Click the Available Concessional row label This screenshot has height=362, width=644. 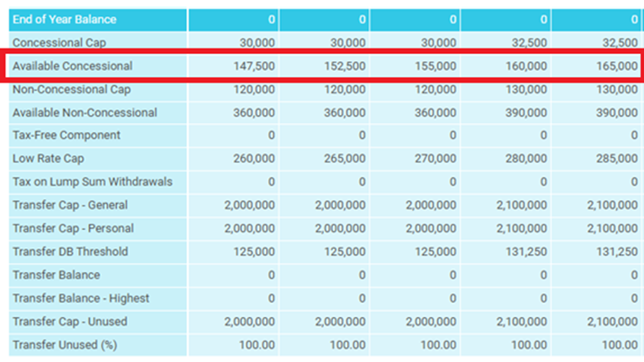coord(72,66)
